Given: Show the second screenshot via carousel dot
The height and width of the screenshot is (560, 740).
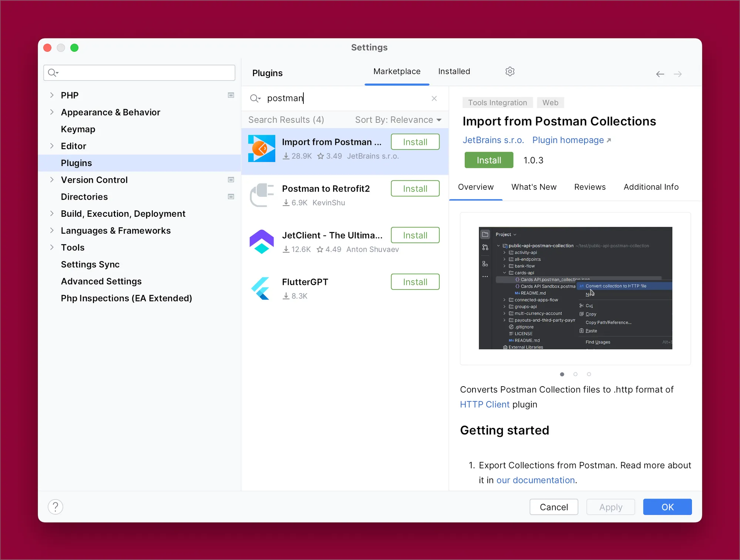Looking at the screenshot, I should (575, 374).
